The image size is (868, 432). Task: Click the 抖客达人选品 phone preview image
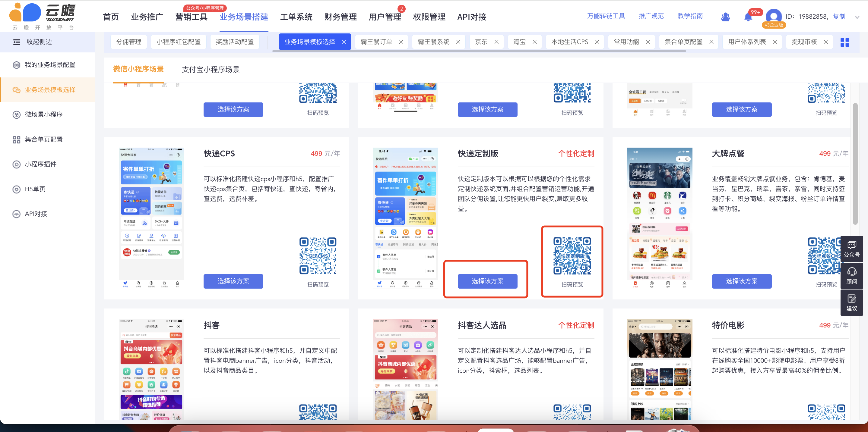(405, 369)
